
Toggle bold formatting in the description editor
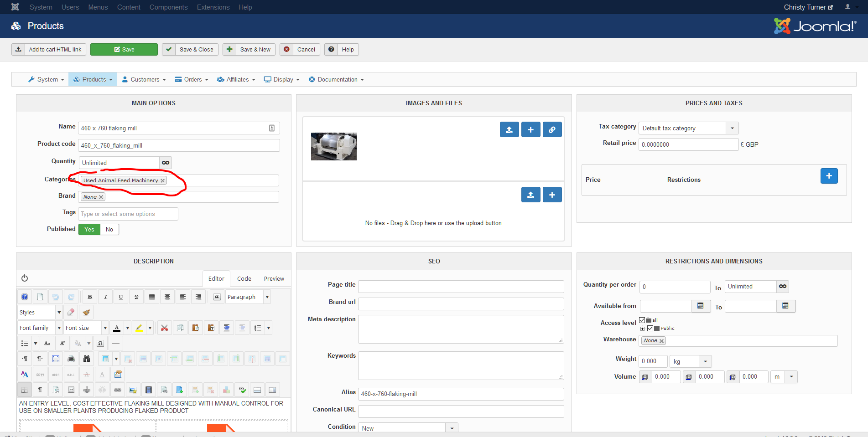pos(90,297)
